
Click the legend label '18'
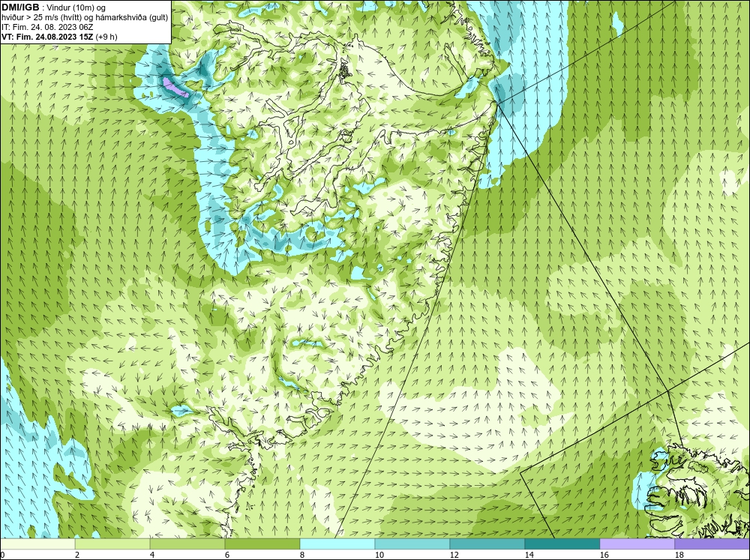coord(679,555)
